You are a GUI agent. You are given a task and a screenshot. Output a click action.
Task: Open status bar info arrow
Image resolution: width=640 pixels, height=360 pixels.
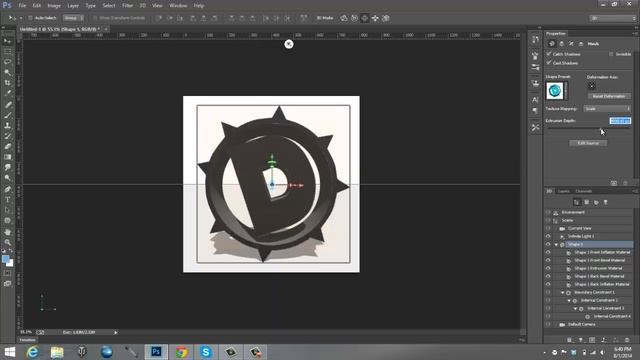116,332
